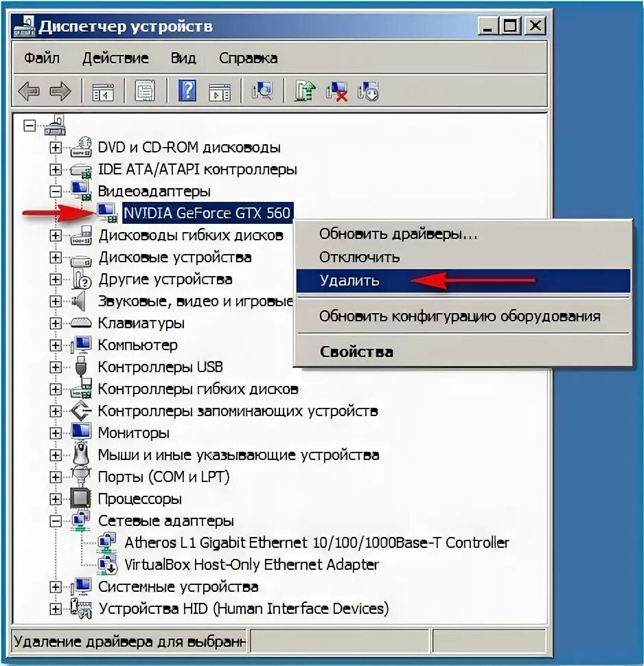This screenshot has height=666, width=644.
Task: Click status bar text Удаление драйвера
Action: pyautogui.click(x=130, y=641)
